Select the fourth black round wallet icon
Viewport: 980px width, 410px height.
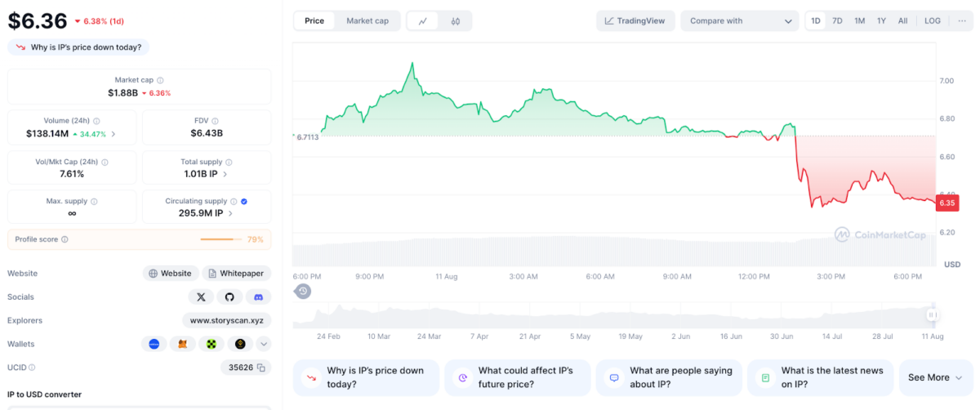[240, 345]
